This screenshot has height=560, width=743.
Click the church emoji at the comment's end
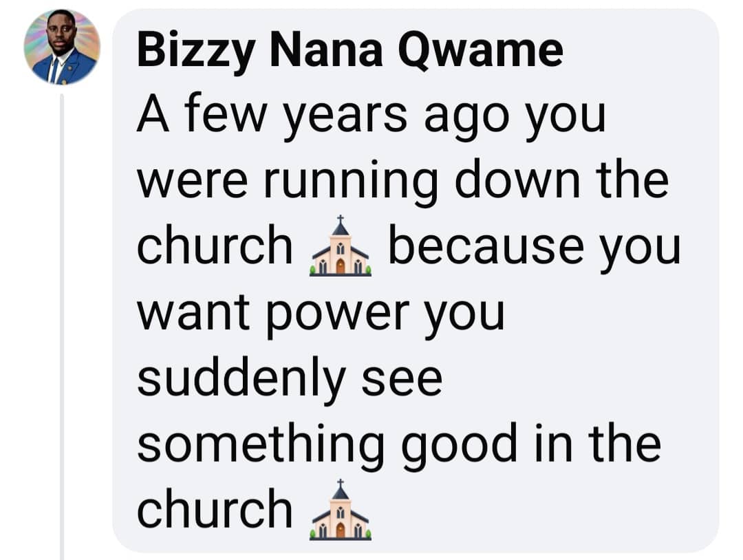point(341,510)
